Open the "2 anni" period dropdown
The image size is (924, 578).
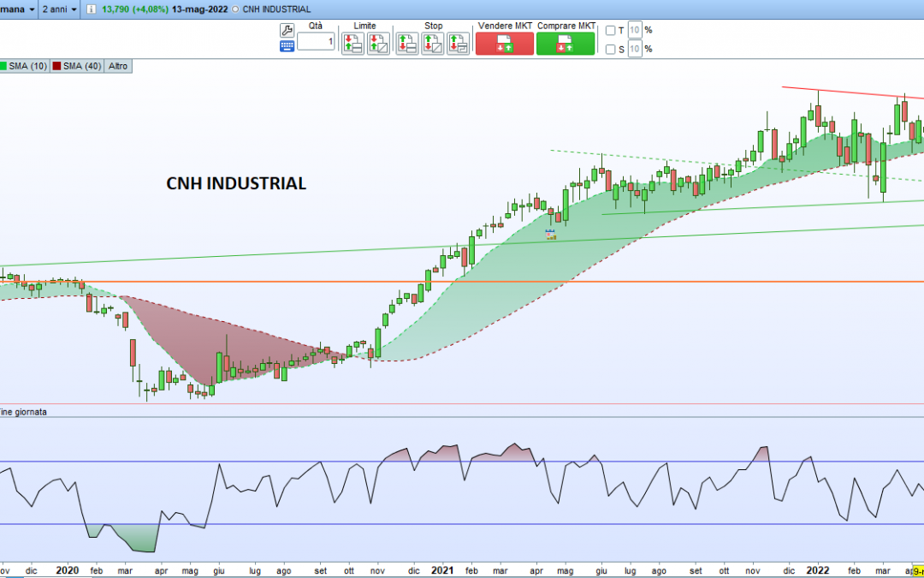click(x=60, y=9)
